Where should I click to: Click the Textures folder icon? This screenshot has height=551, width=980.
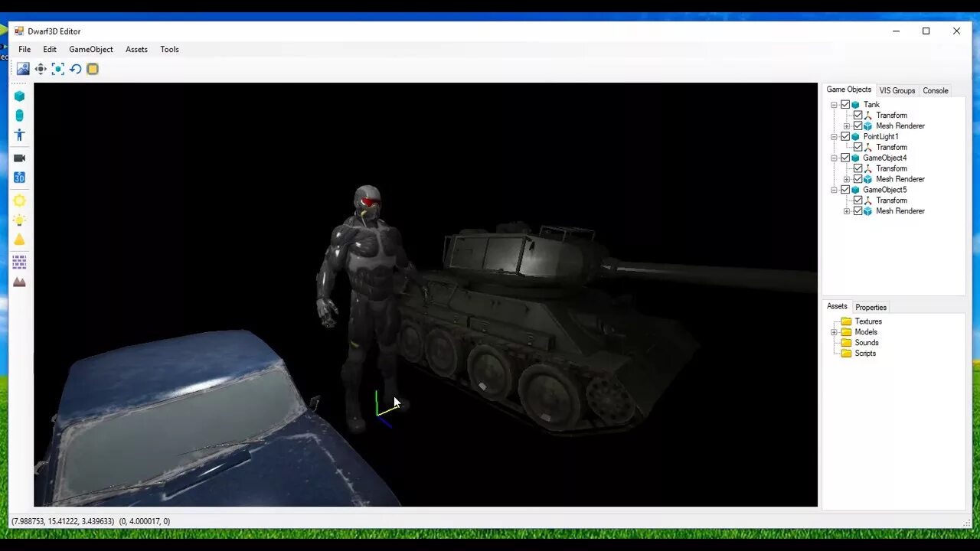click(x=846, y=321)
